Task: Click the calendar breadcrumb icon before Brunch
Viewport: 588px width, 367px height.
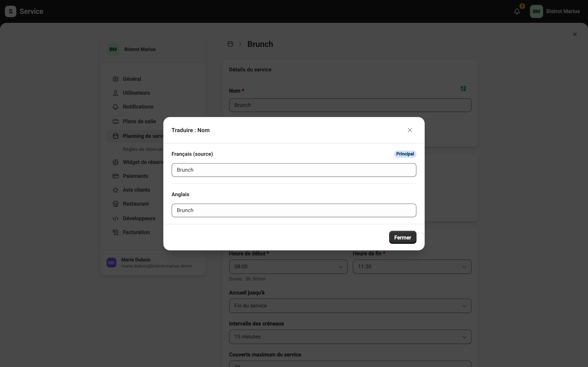Action: [230, 44]
